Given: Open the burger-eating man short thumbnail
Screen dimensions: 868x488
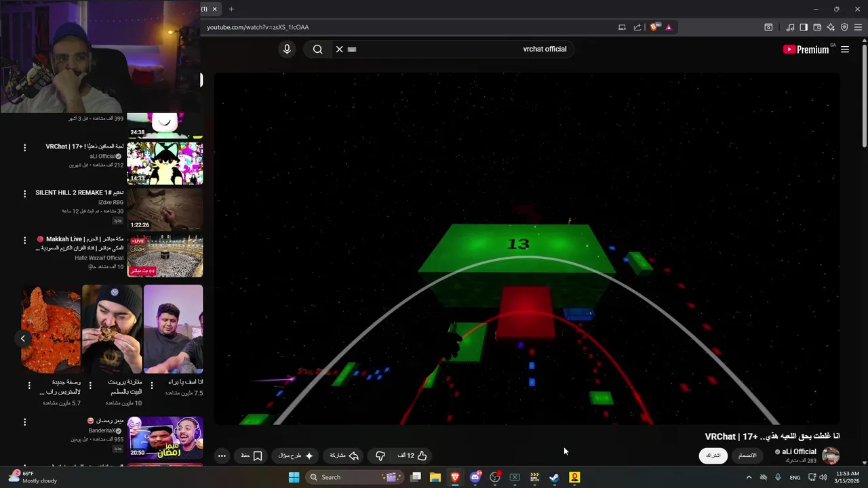Looking at the screenshot, I should 112,329.
